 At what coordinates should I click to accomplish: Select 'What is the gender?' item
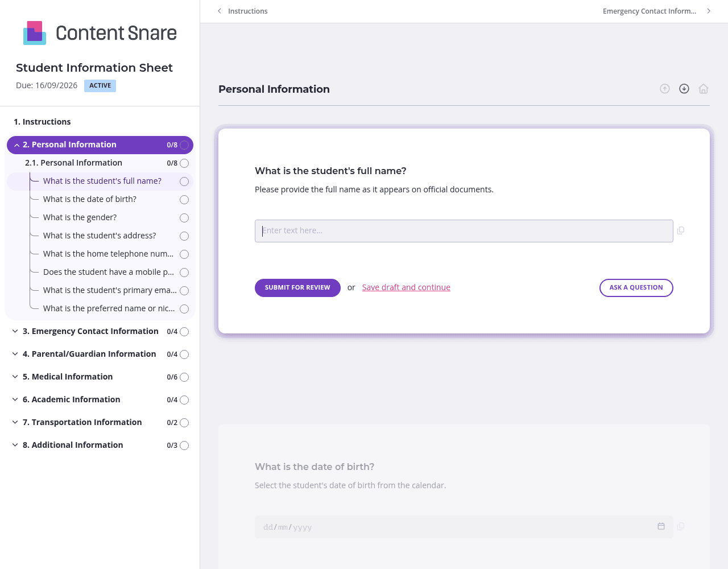coord(80,217)
